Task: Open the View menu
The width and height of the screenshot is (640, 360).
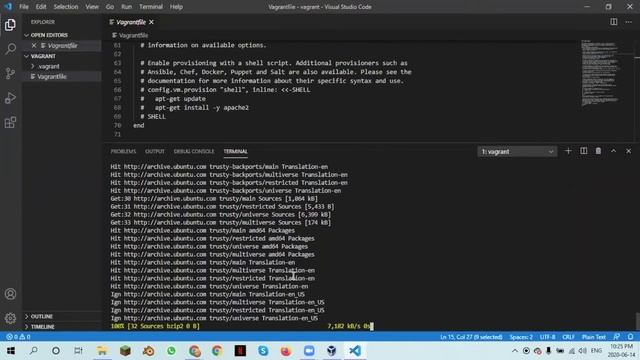Action: click(92, 7)
